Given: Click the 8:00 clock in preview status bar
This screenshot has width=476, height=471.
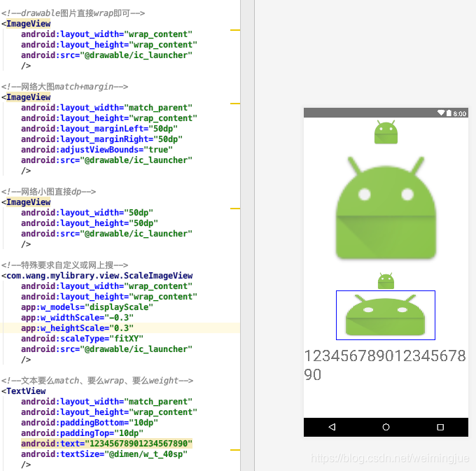Looking at the screenshot, I should click(460, 114).
